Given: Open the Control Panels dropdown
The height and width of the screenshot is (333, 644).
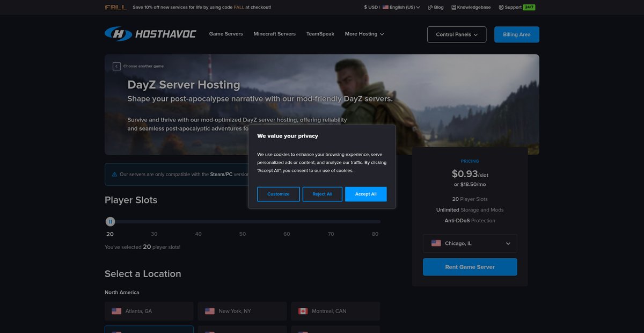Looking at the screenshot, I should [457, 34].
